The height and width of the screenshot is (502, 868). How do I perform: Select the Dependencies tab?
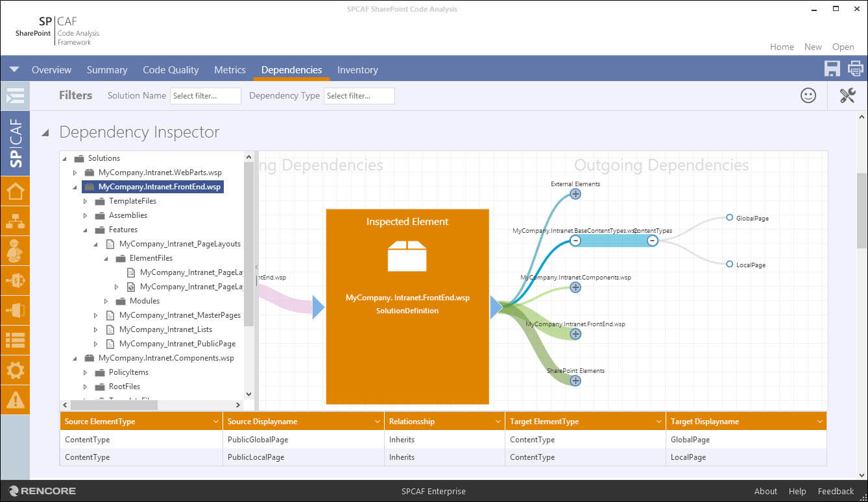[291, 69]
